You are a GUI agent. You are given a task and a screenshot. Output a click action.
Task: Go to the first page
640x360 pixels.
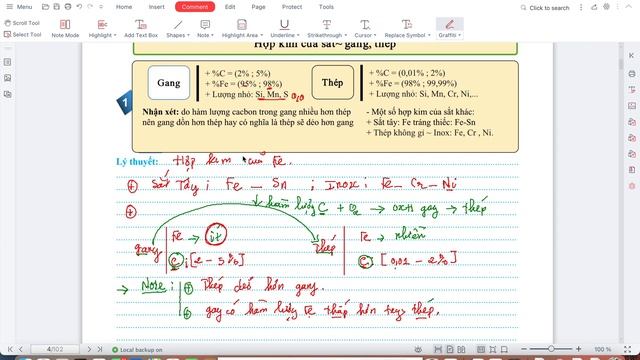(10, 349)
